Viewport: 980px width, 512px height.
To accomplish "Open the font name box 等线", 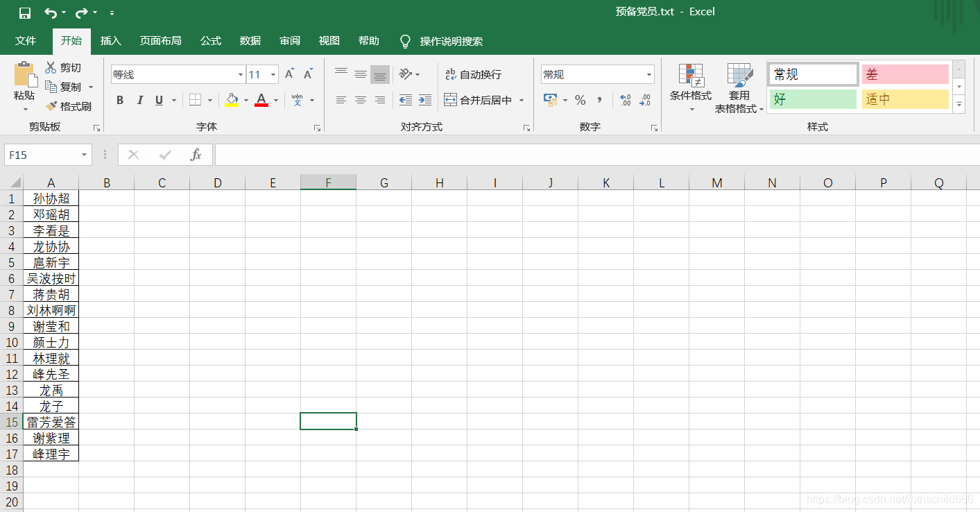I will pos(178,74).
